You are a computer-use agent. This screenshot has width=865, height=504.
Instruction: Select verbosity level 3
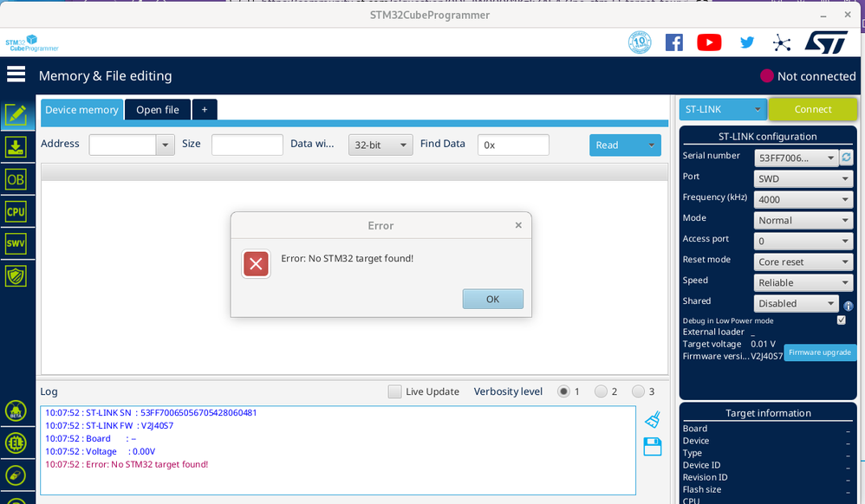(x=638, y=391)
